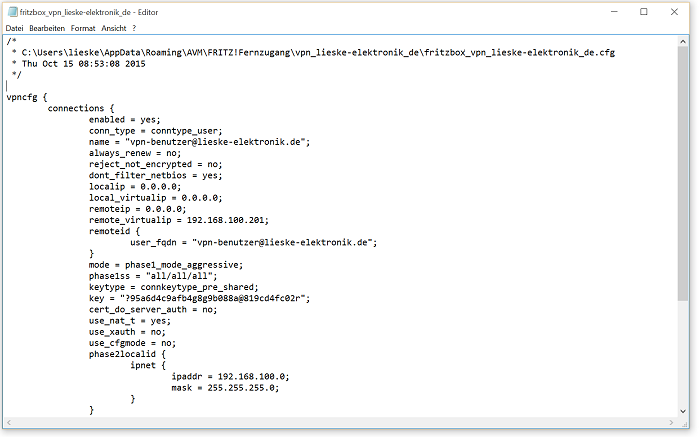Close the Editor window
The image size is (700, 437).
(x=673, y=11)
